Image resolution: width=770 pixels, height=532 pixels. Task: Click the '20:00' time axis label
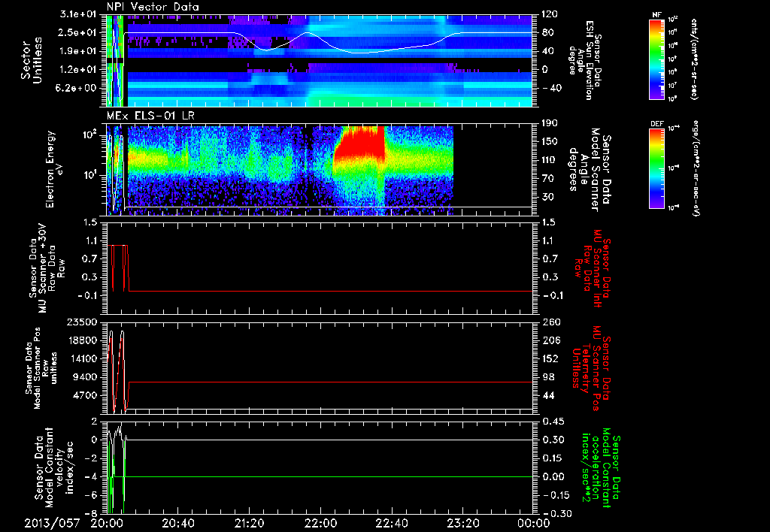click(107, 524)
